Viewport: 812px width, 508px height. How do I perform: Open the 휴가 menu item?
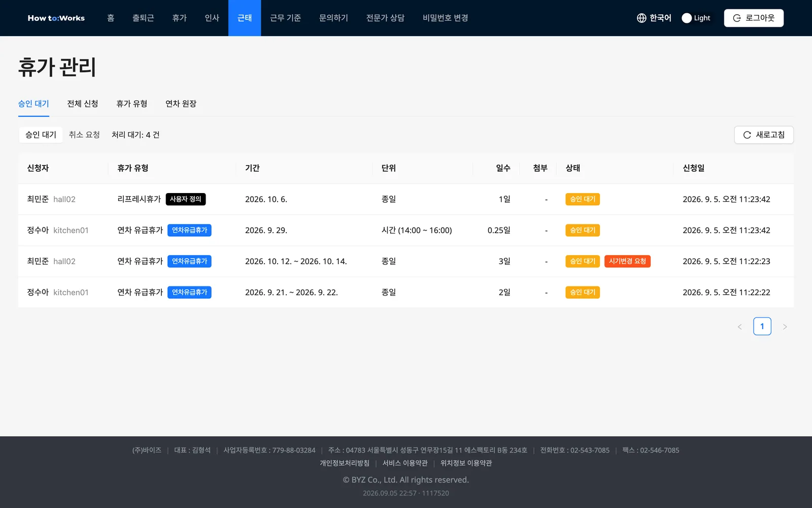pyautogui.click(x=179, y=18)
